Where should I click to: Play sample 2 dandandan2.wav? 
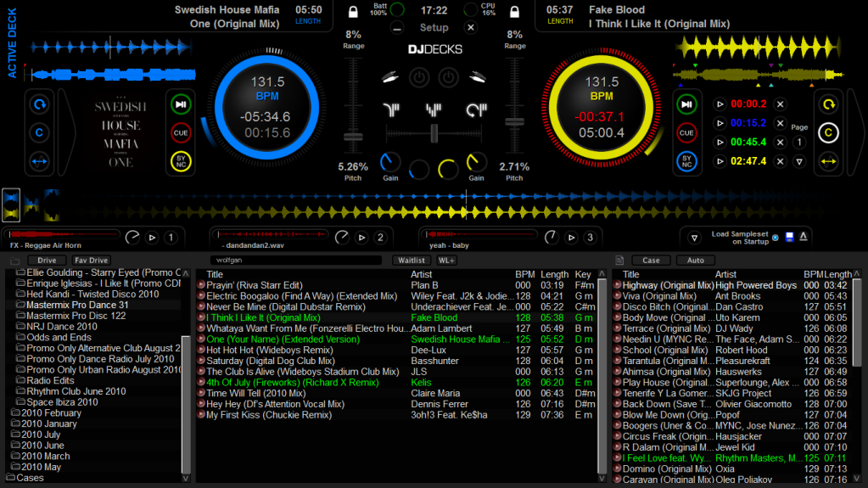[x=361, y=238]
